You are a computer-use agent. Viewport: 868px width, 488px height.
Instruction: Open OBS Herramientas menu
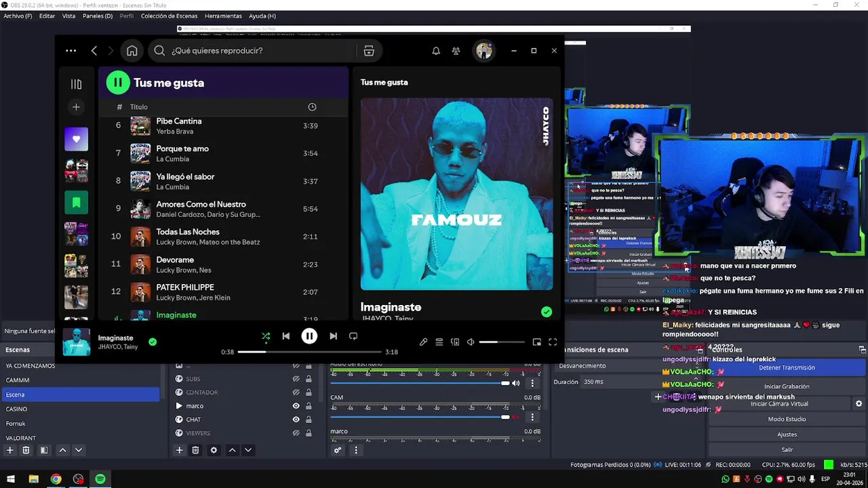(x=223, y=16)
